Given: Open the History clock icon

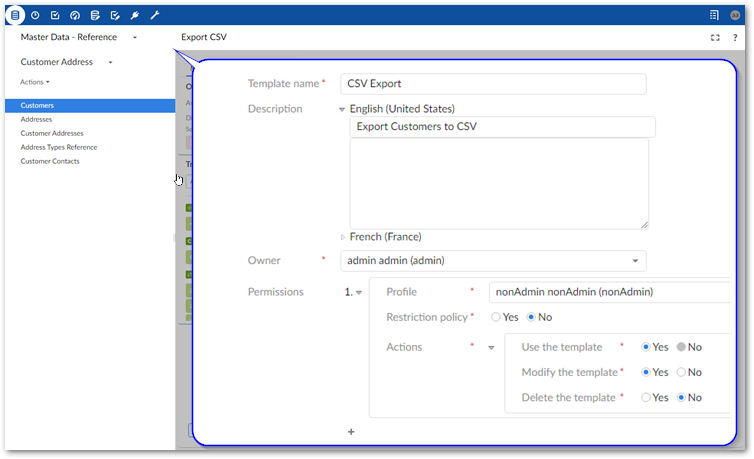Looking at the screenshot, I should click(x=35, y=15).
